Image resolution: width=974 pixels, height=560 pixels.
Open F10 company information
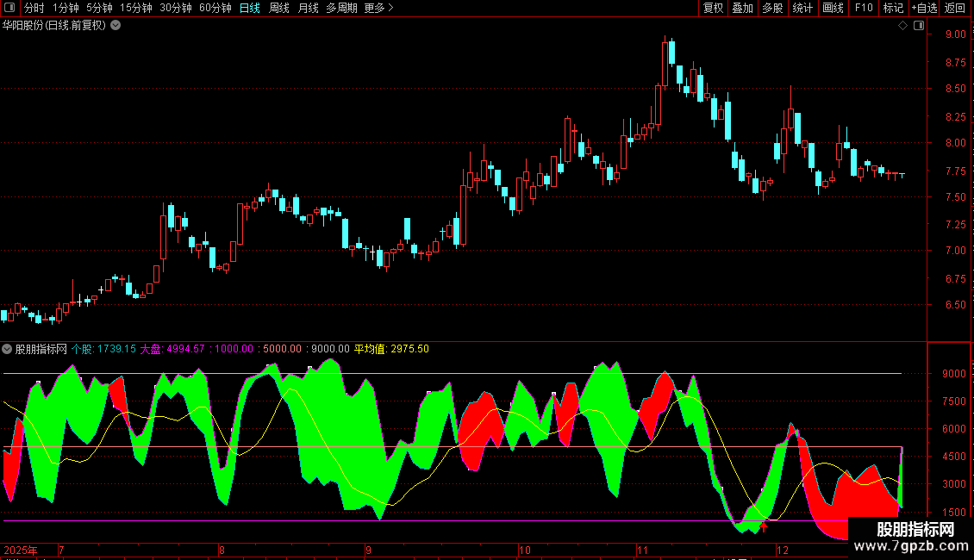[864, 8]
